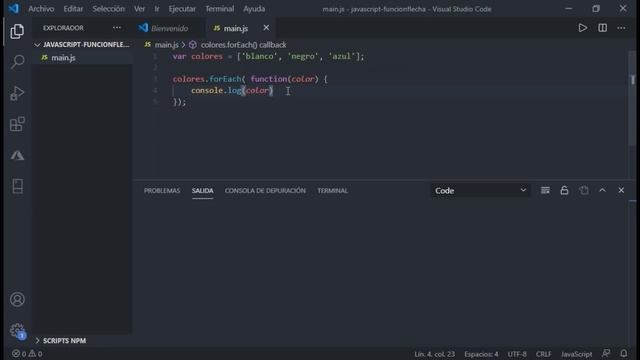This screenshot has width=640, height=360.
Task: Open more editor actions ellipsis
Action: 621,28
